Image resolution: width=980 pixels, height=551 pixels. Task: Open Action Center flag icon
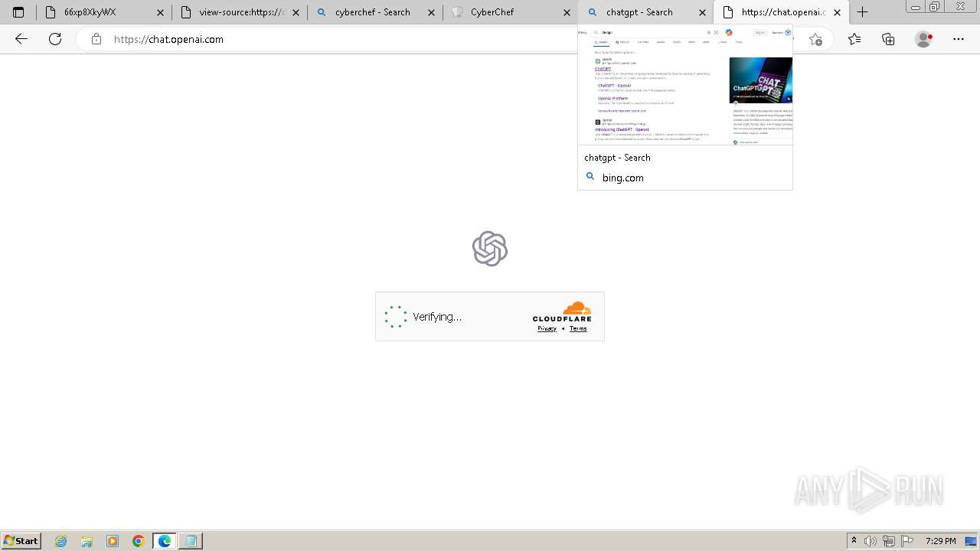(907, 541)
